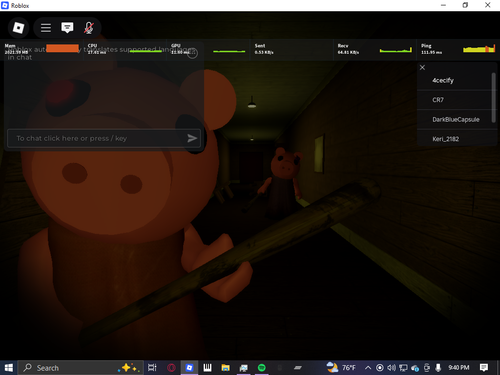Viewport: 500px width, 375px height.
Task: Click the chat input field
Action: (104, 138)
